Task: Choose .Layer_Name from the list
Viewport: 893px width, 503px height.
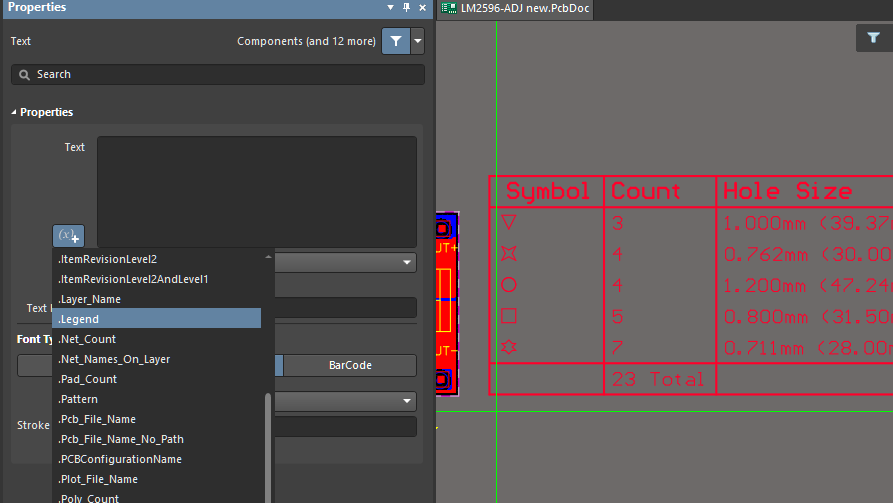Action: pos(156,299)
